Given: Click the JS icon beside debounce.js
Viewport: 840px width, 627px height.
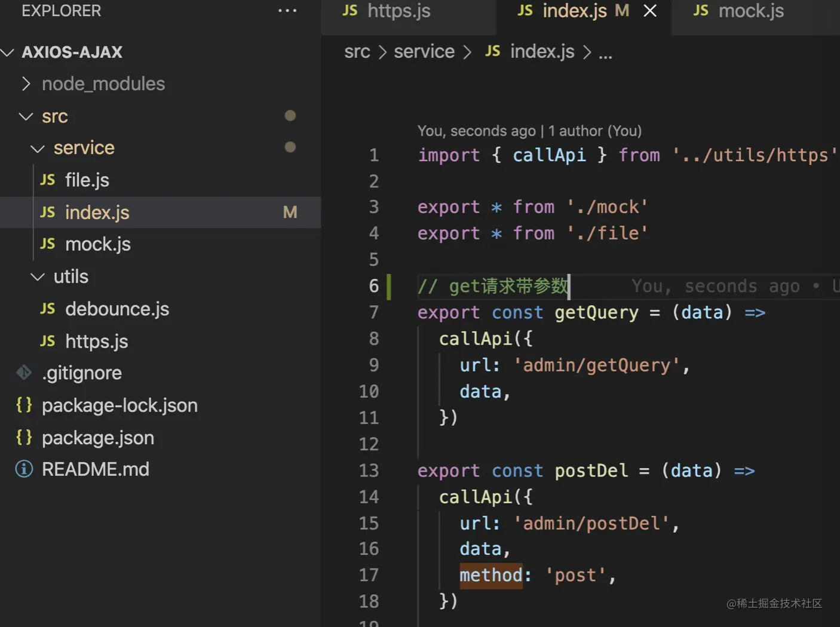Looking at the screenshot, I should (x=48, y=309).
